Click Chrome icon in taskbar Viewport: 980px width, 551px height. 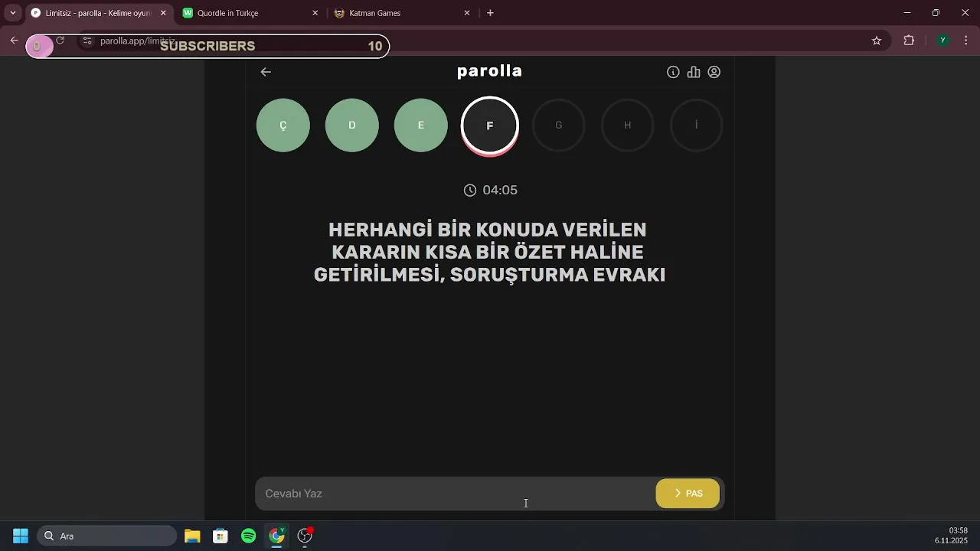click(277, 536)
